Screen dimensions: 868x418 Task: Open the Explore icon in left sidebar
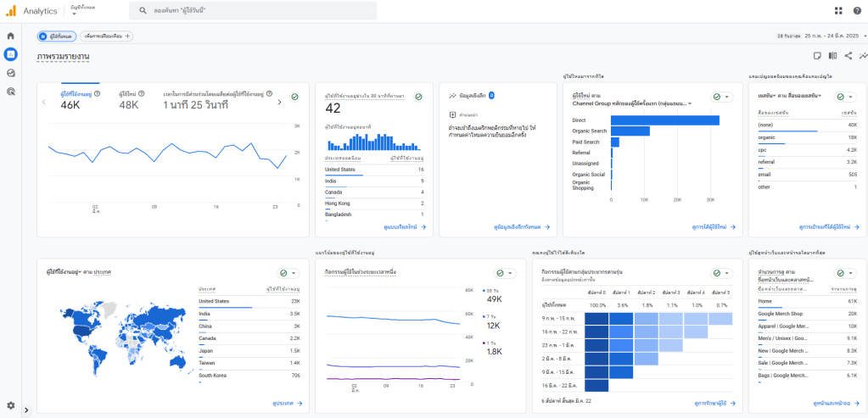point(10,73)
